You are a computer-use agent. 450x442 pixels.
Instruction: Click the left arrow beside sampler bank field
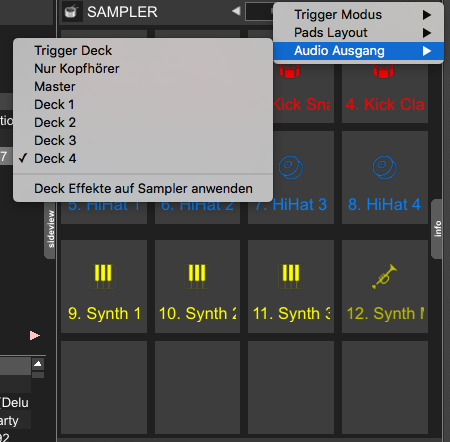[x=236, y=11]
